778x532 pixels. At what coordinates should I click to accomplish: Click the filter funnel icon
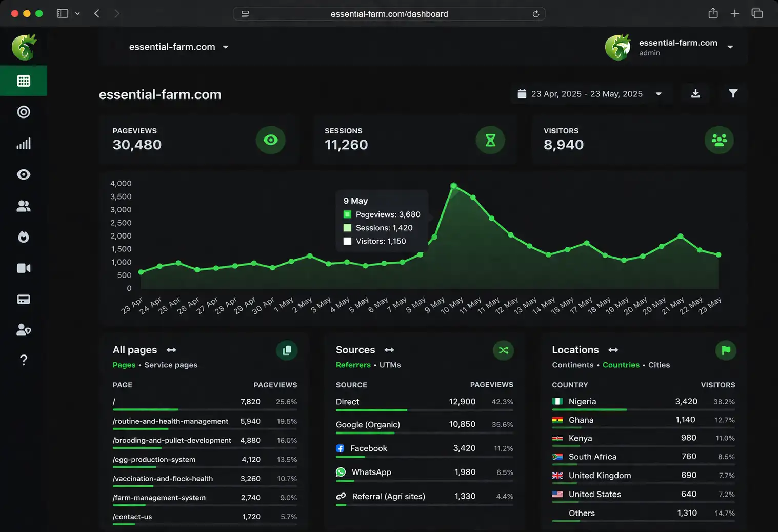click(733, 93)
